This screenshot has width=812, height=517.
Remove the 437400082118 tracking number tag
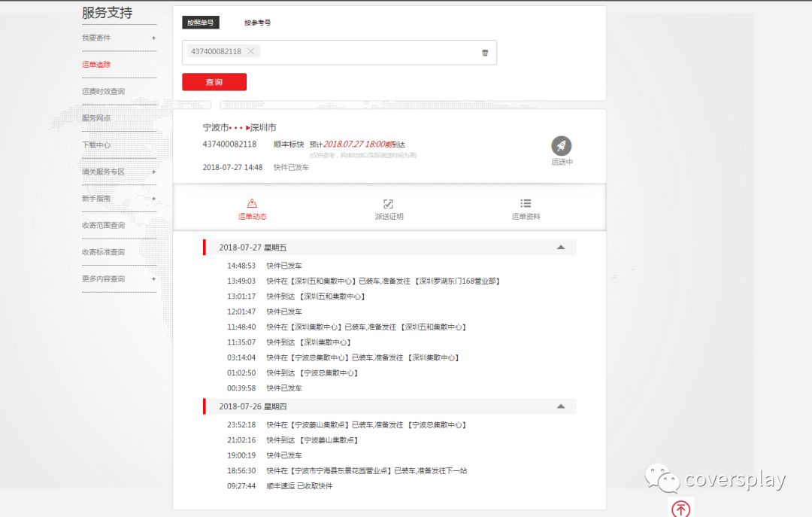250,51
